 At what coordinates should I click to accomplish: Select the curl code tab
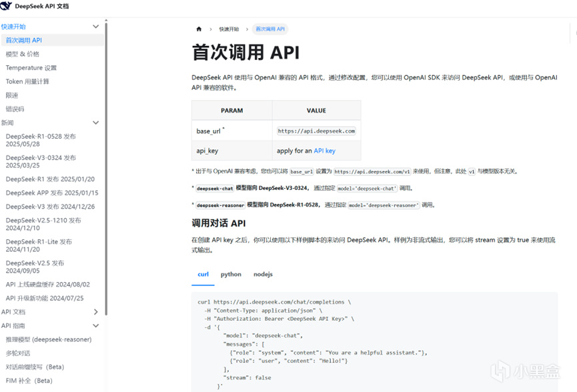[203, 274]
